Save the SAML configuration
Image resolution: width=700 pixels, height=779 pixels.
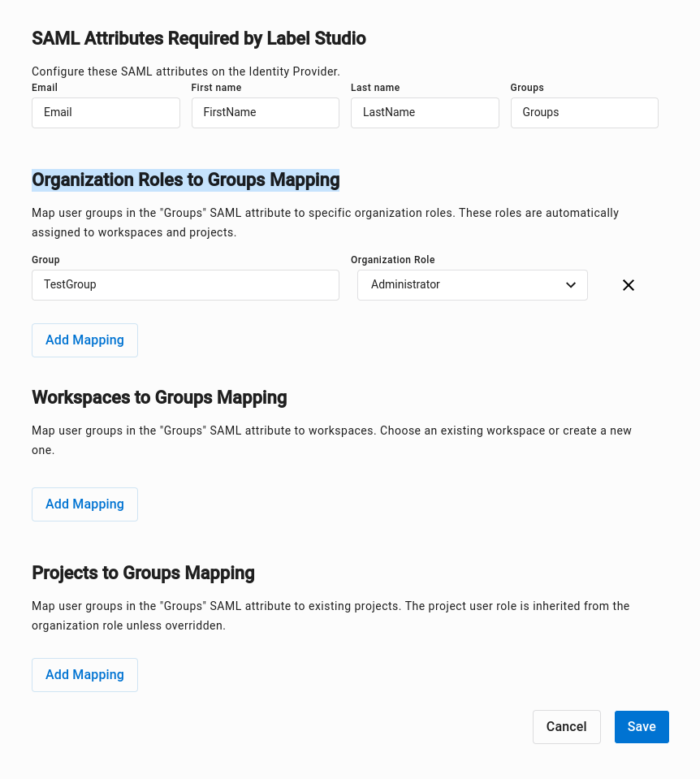point(641,727)
